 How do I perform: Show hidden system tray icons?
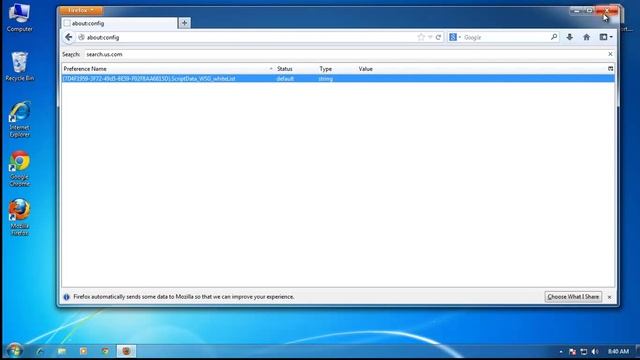click(x=561, y=351)
